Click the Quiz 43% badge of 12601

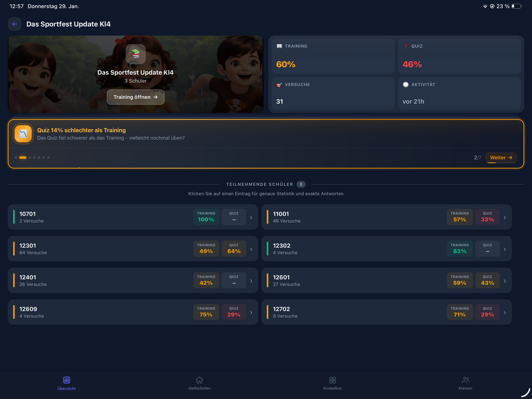[x=487, y=280]
